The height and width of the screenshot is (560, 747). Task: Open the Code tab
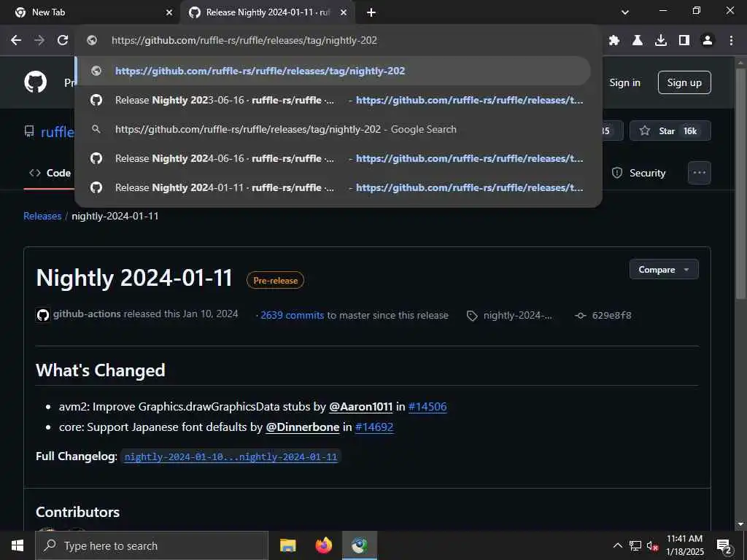[50, 173]
